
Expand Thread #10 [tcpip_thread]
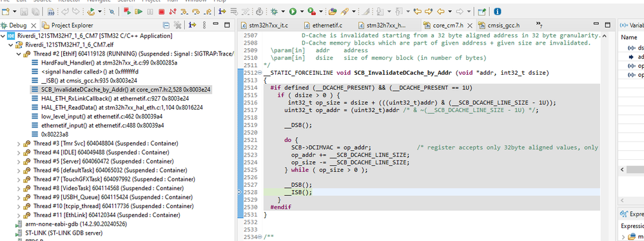(x=19, y=206)
